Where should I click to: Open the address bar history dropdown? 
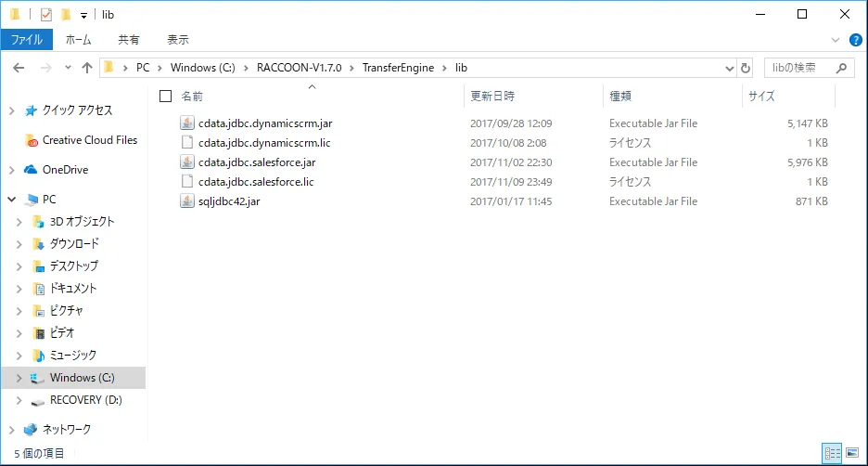pos(728,68)
